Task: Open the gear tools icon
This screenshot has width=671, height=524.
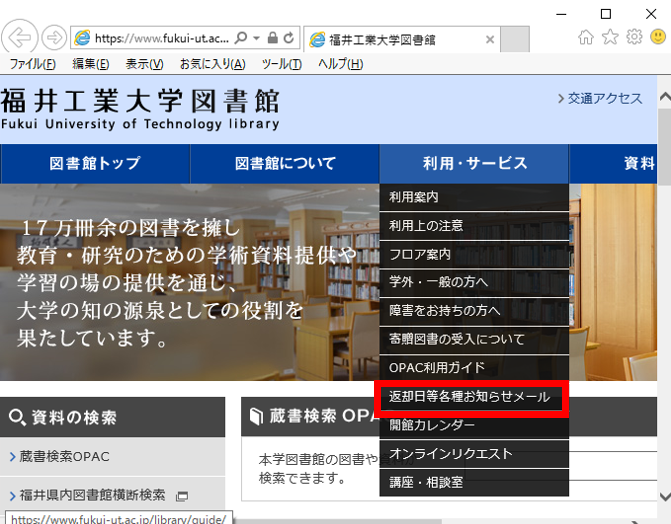Action: (x=634, y=37)
